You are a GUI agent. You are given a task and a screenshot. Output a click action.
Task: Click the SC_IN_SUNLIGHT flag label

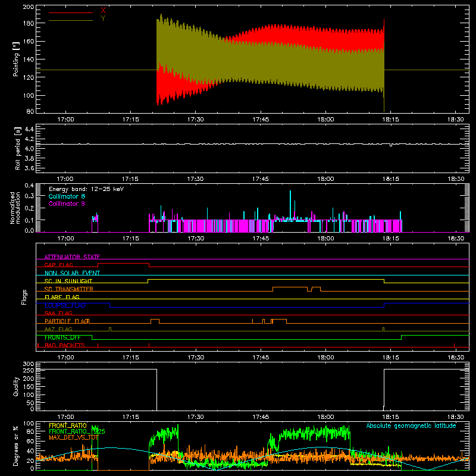click(68, 281)
